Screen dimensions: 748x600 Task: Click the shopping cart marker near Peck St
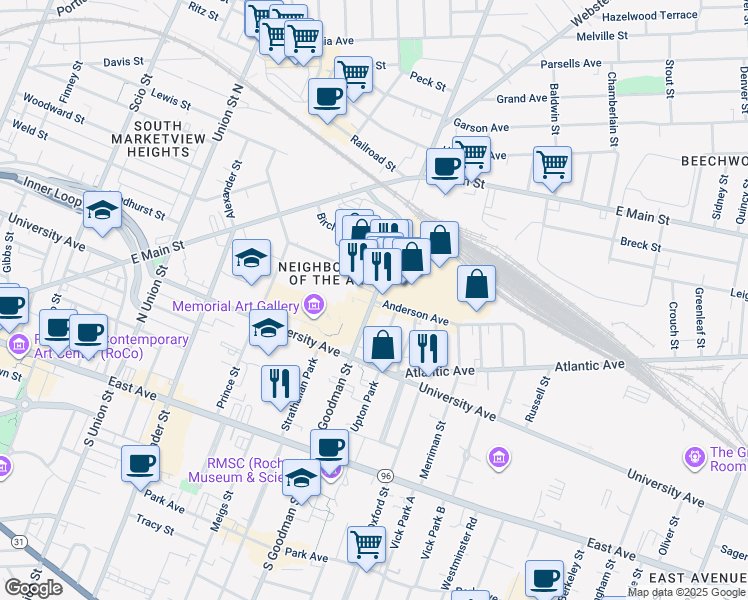(x=353, y=74)
